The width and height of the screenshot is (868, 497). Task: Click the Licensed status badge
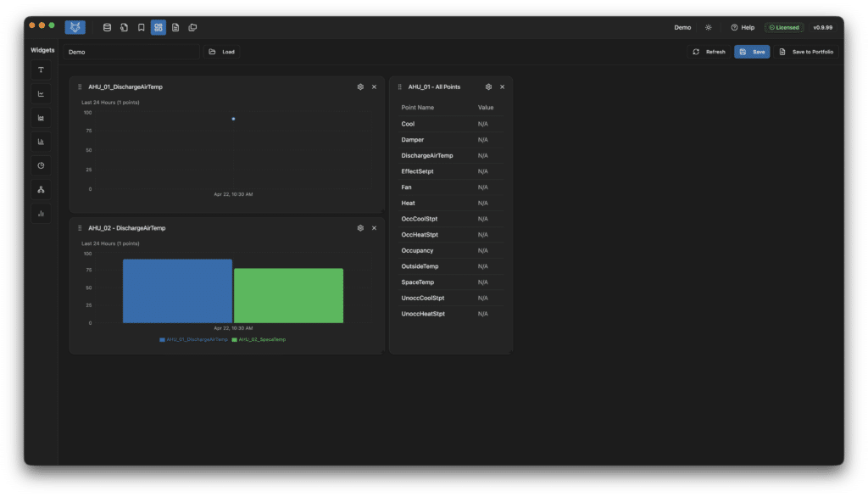pos(784,27)
